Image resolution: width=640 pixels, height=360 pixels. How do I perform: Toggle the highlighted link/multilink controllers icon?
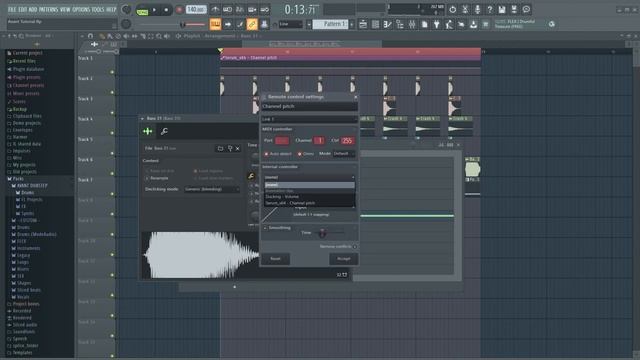coord(252,24)
